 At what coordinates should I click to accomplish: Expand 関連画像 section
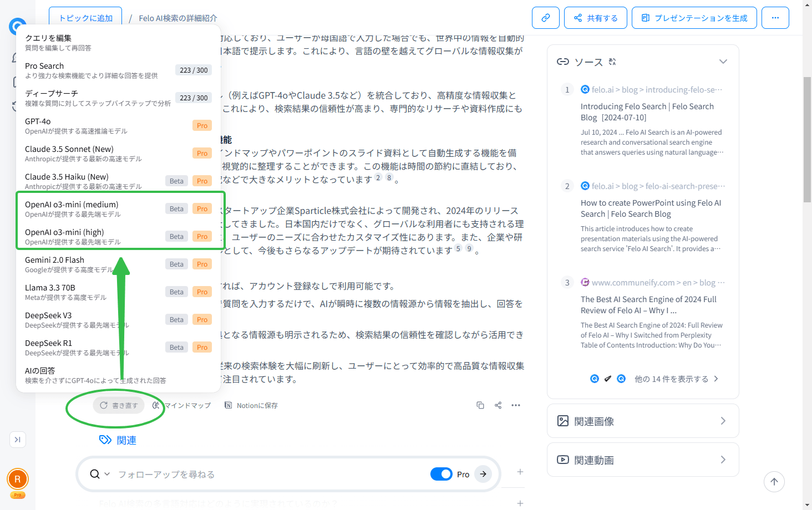point(643,421)
